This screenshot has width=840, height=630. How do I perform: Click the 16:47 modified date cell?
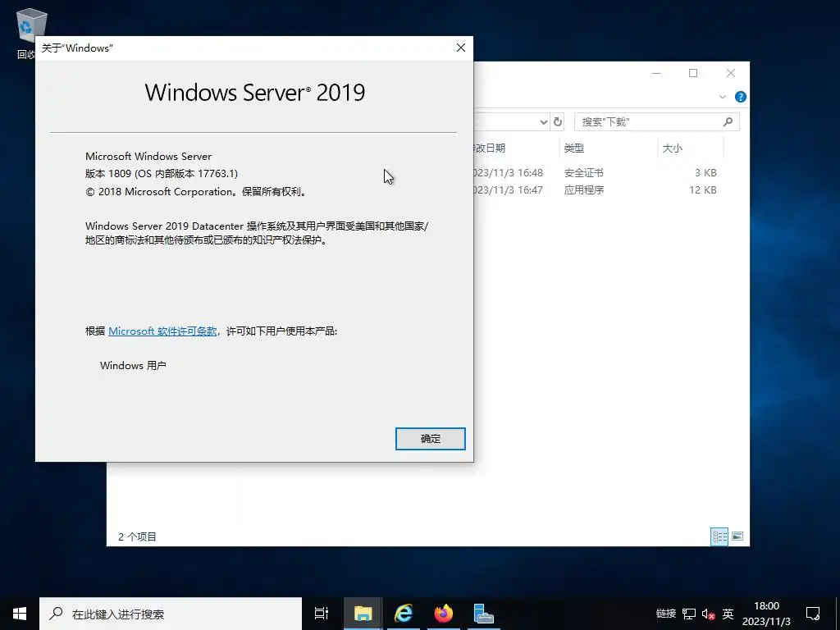(x=509, y=190)
